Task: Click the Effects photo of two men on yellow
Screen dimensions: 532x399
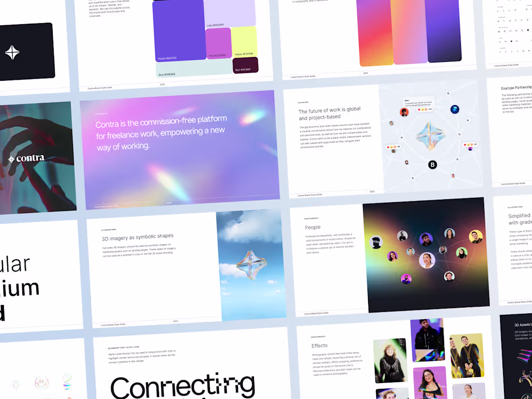Action: tap(467, 356)
